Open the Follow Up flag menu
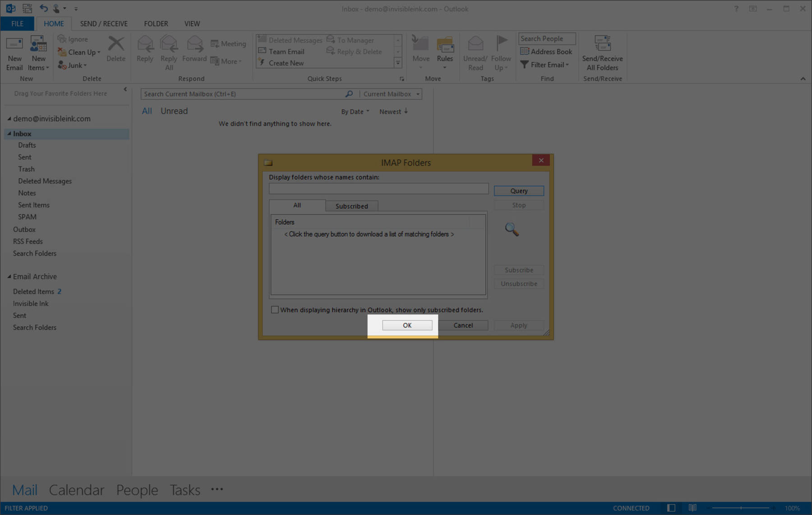Image resolution: width=812 pixels, height=515 pixels. pyautogui.click(x=501, y=53)
